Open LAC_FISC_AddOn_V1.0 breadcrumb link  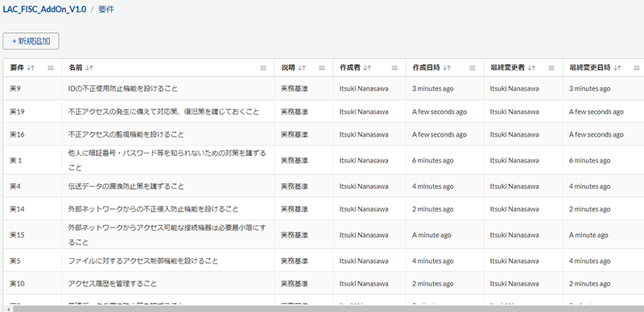(x=44, y=10)
